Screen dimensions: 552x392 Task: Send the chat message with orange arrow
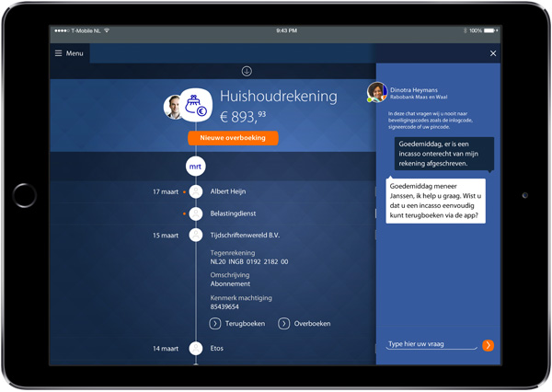488,345
